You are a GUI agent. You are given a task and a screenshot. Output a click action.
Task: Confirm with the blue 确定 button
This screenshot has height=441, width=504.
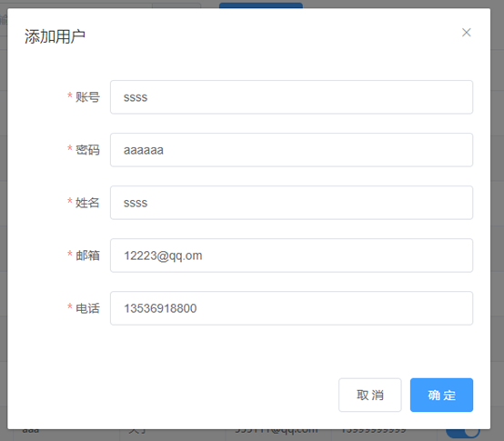pyautogui.click(x=441, y=395)
